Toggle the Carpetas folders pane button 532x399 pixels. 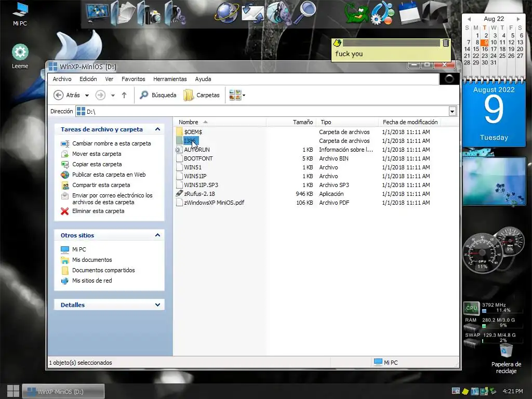point(202,96)
